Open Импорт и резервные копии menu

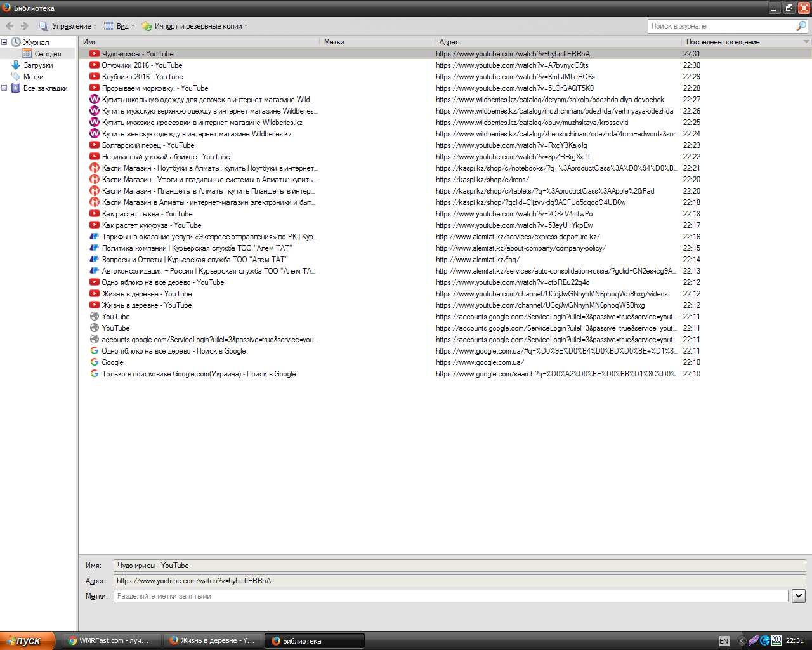(x=195, y=26)
